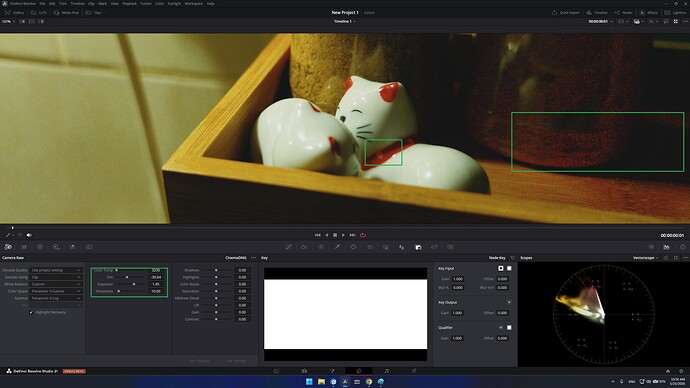Switch to the Fairlight page icon
This screenshot has width=690, height=388.
click(x=386, y=371)
